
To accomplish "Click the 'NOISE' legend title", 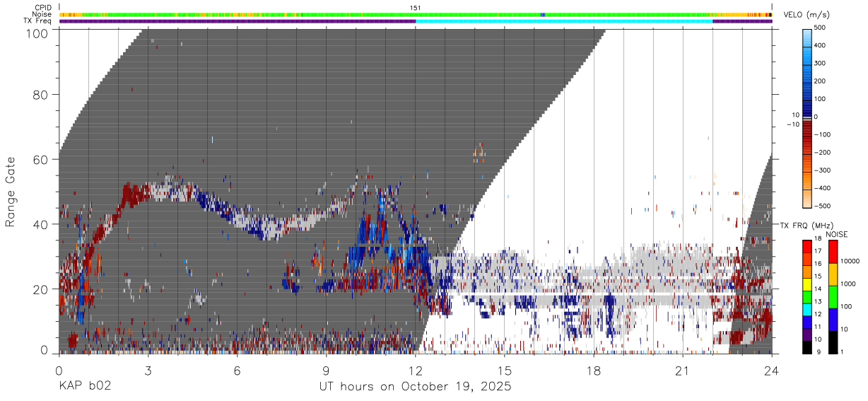I will click(x=836, y=234).
